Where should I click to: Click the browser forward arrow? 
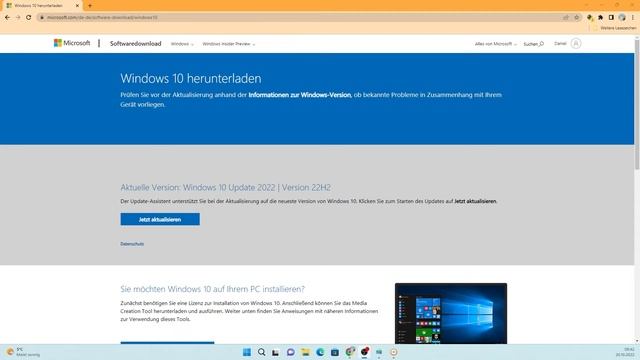(18, 18)
